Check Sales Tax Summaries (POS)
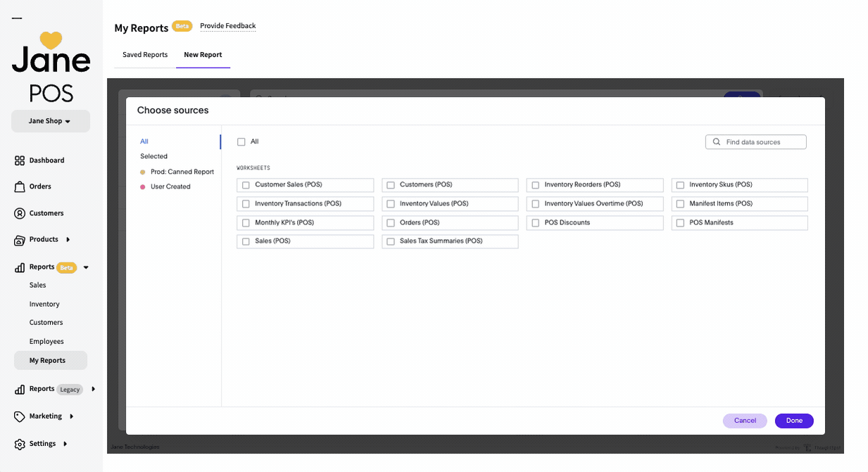This screenshot has height=472, width=868. point(391,241)
